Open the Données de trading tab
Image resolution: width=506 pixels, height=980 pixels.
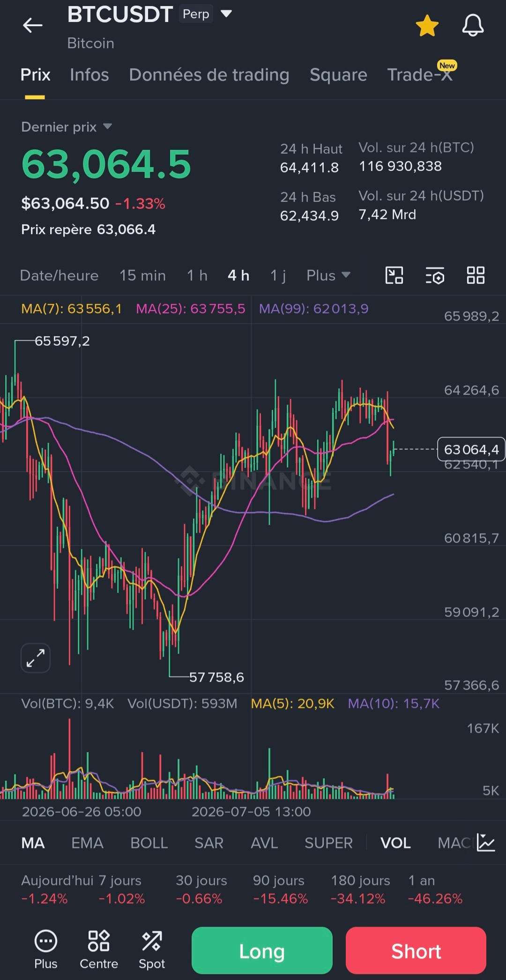(209, 75)
